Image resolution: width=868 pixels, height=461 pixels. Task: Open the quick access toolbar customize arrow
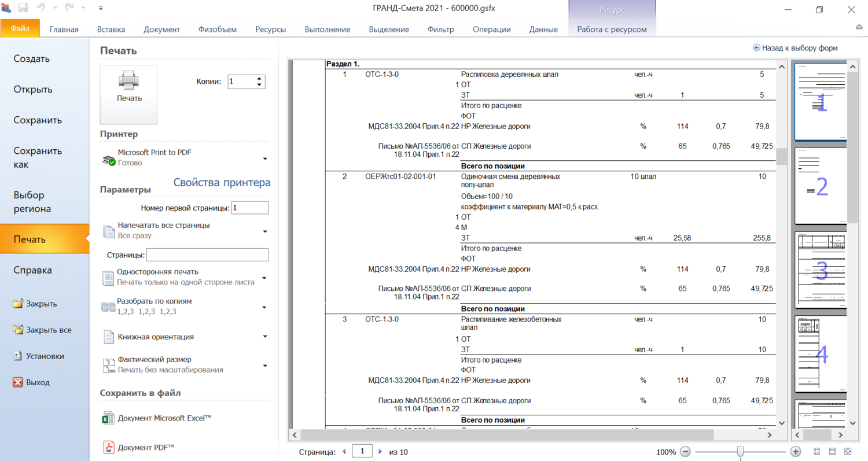(101, 9)
